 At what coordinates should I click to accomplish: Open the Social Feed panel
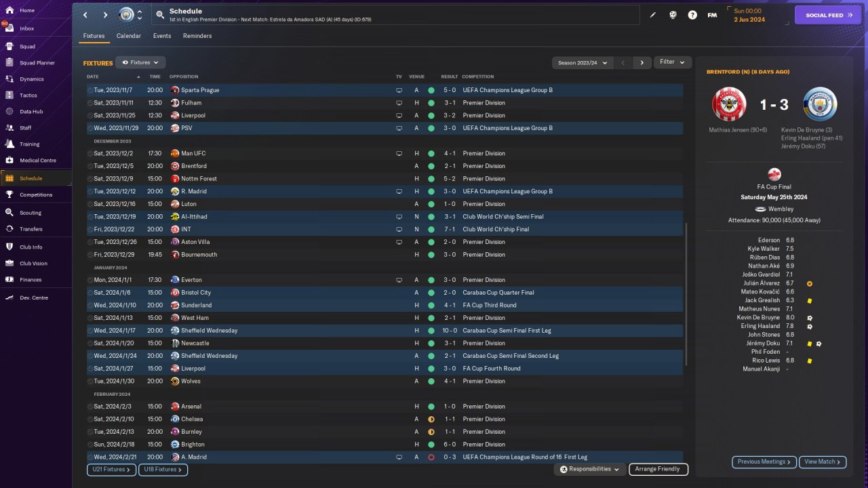[x=828, y=15]
